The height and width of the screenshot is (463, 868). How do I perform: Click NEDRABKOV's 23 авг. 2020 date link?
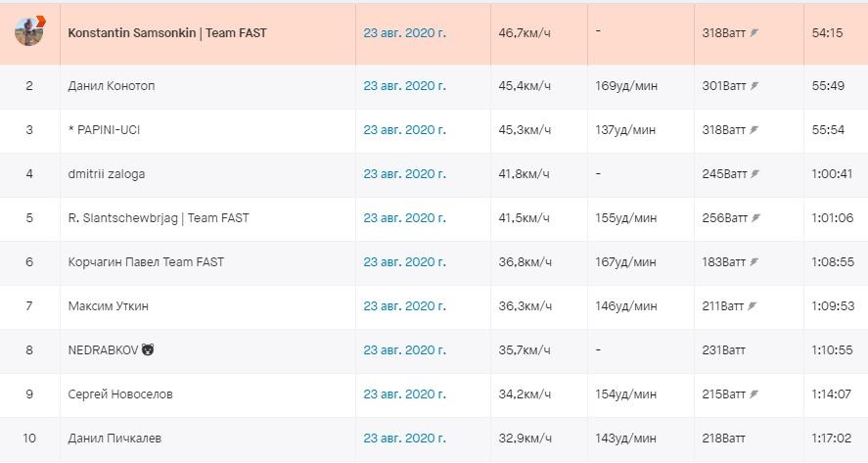click(404, 350)
